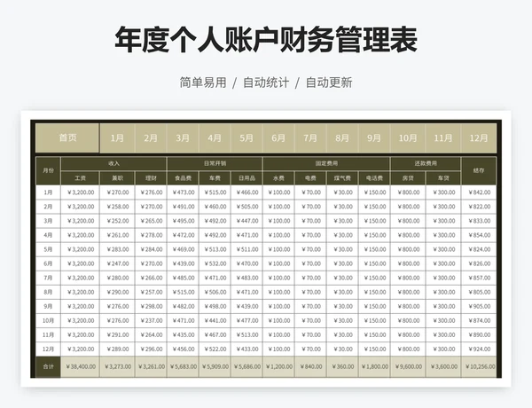Click the ¥1,800.00 电话费 total cell
The width and height of the screenshot is (532, 408).
pos(374,366)
